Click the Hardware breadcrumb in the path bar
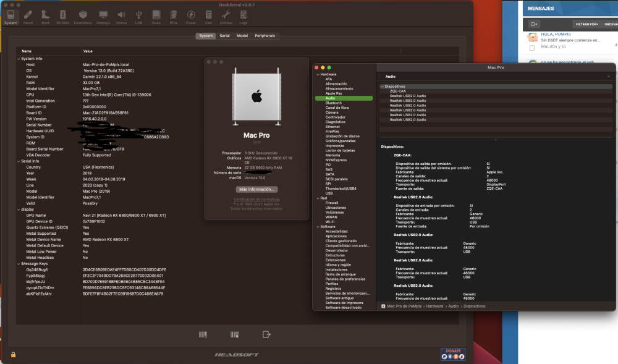 [x=434, y=306]
